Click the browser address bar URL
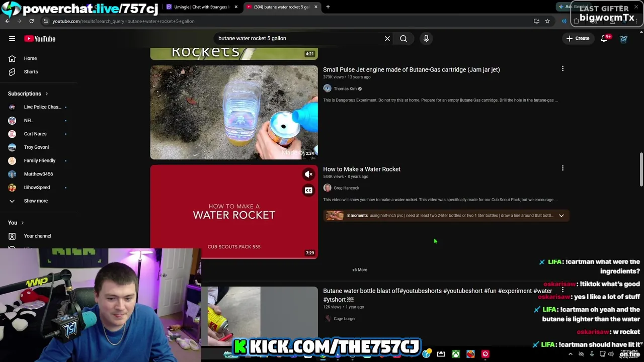Image resolution: width=644 pixels, height=362 pixels. pos(123,21)
